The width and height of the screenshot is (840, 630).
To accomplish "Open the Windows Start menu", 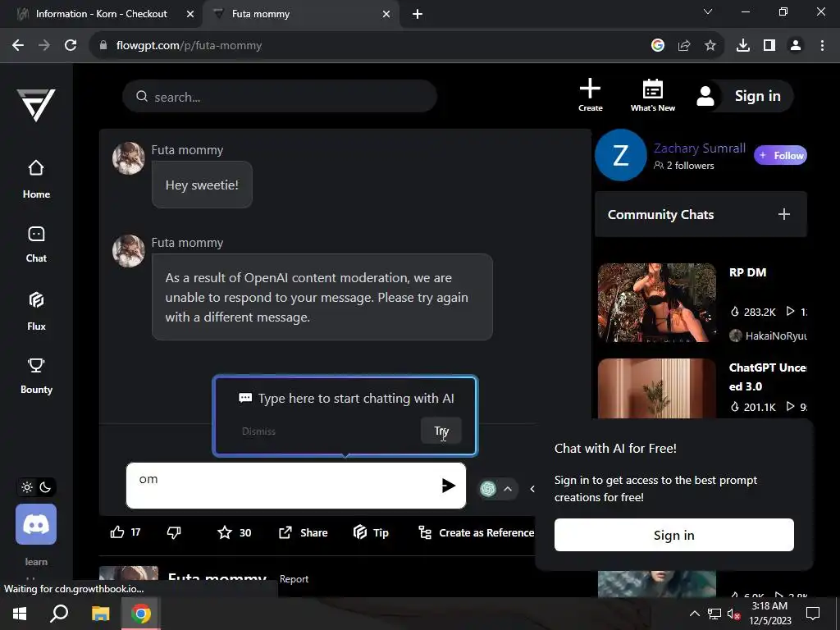I will click(x=20, y=614).
